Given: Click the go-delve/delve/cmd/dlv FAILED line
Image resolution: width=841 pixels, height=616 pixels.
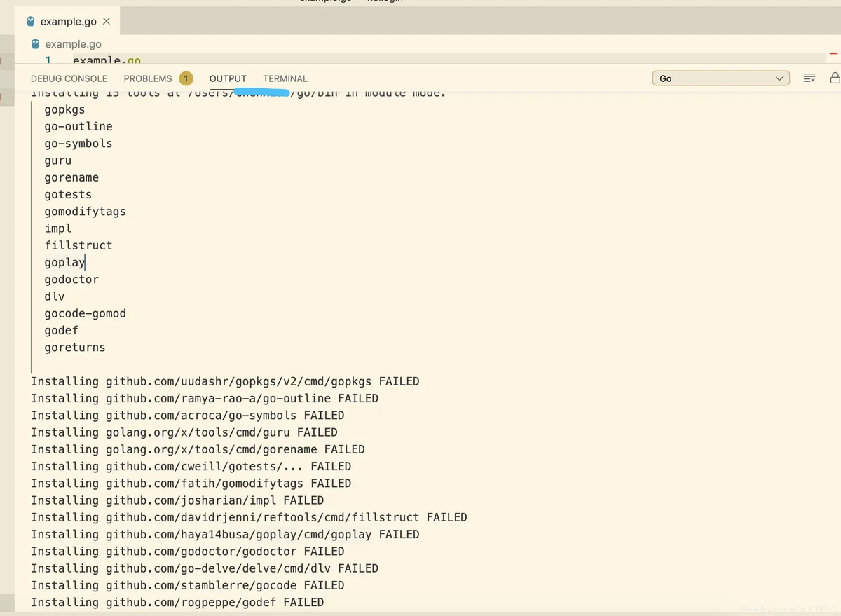Looking at the screenshot, I should (x=205, y=568).
